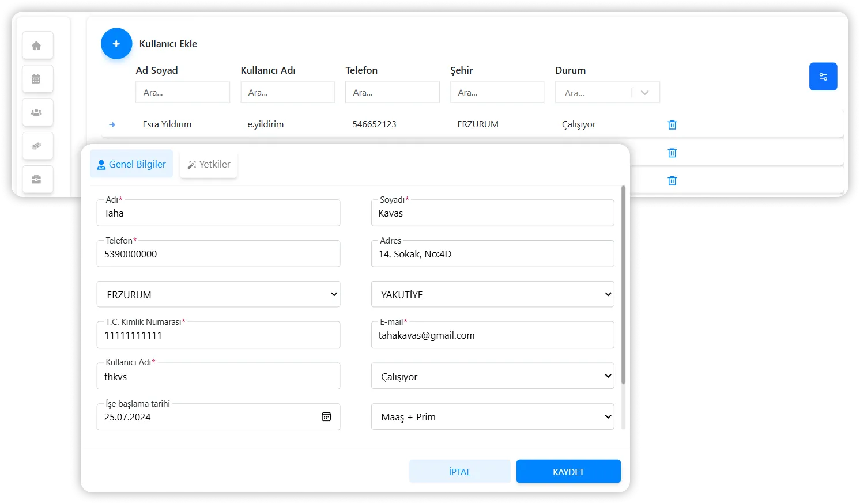Go to the users group sidebar icon

pos(36,112)
